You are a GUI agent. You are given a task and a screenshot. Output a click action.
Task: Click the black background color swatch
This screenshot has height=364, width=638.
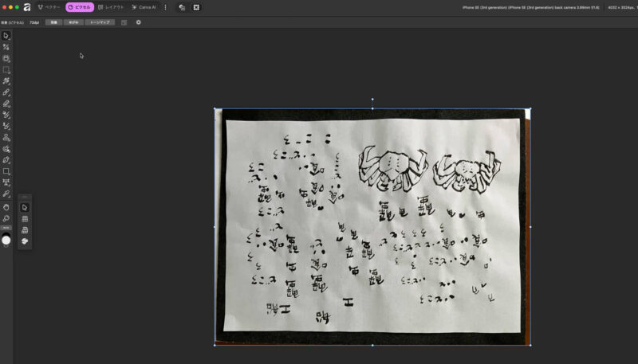(6, 234)
